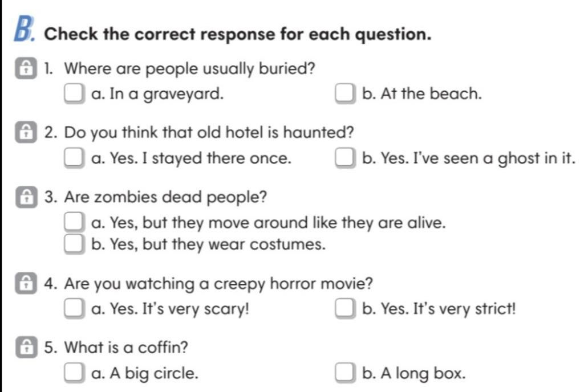Mark the 'It's very strict!' checkbox
Image resolution: width=584 pixels, height=392 pixels.
pos(344,308)
